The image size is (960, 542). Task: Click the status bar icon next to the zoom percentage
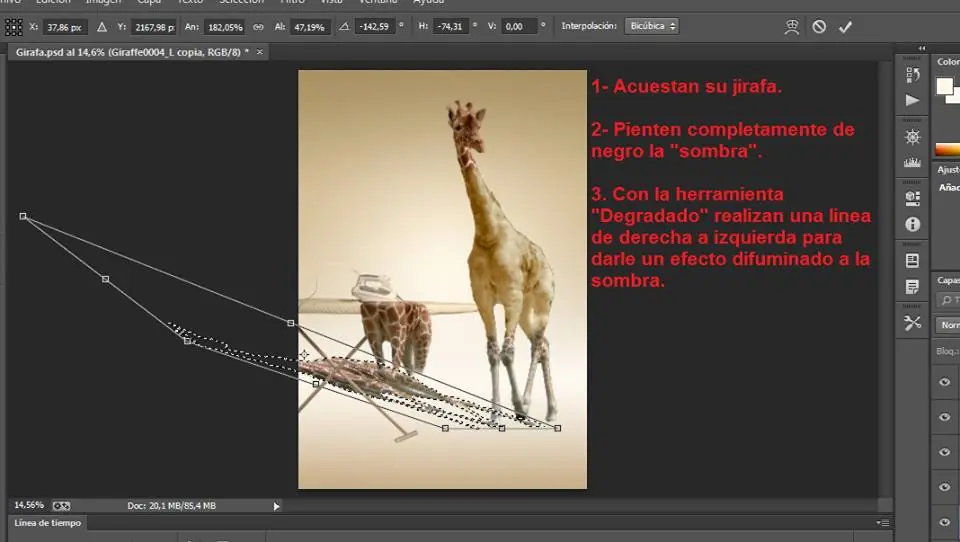click(x=61, y=506)
